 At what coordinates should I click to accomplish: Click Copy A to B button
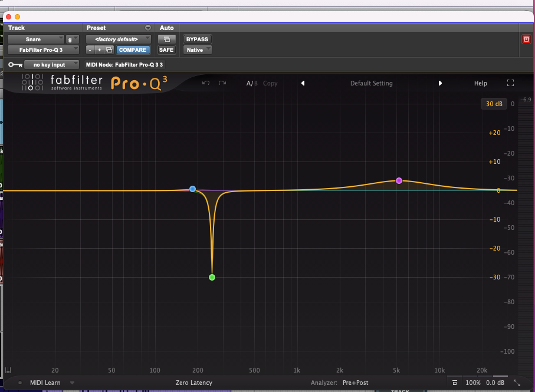coord(270,83)
